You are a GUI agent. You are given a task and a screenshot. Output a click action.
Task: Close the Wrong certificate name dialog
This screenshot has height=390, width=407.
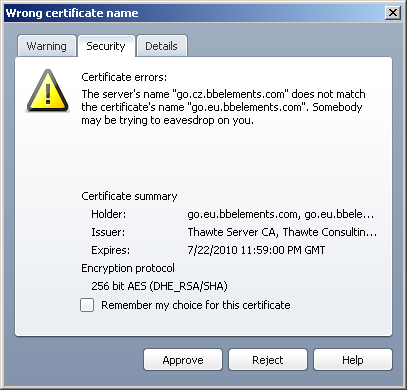(x=393, y=13)
